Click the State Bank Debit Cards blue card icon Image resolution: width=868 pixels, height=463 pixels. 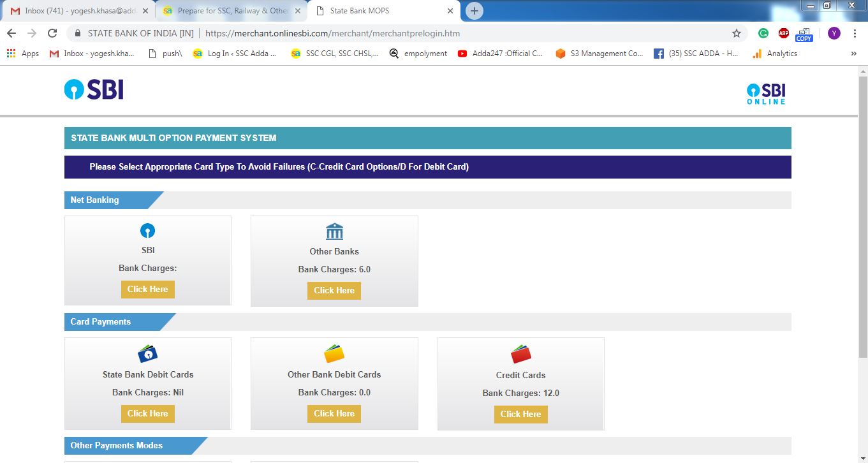148,353
